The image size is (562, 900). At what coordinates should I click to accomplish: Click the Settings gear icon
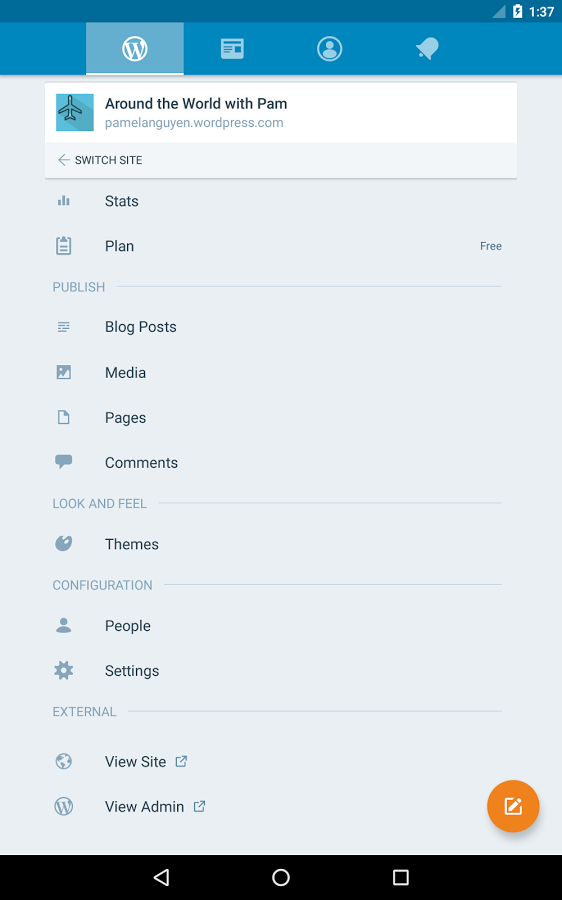[x=64, y=670]
